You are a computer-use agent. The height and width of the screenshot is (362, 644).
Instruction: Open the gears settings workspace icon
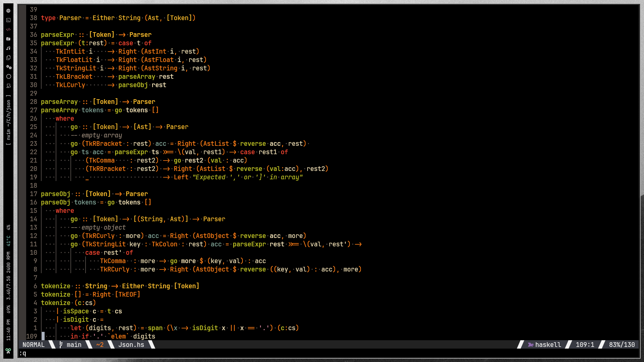click(x=8, y=67)
